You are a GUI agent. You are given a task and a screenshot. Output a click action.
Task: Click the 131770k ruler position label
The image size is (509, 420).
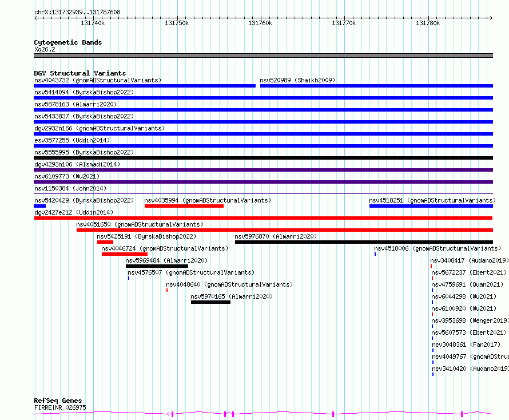344,23
